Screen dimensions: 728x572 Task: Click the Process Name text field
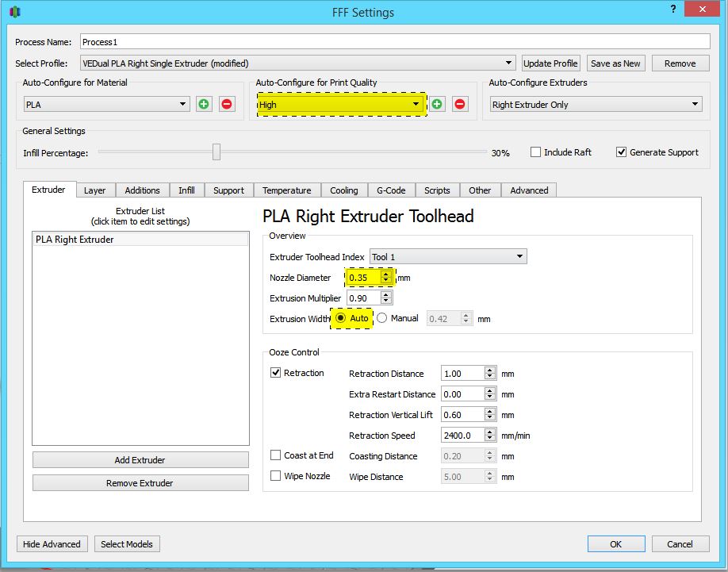[393, 41]
